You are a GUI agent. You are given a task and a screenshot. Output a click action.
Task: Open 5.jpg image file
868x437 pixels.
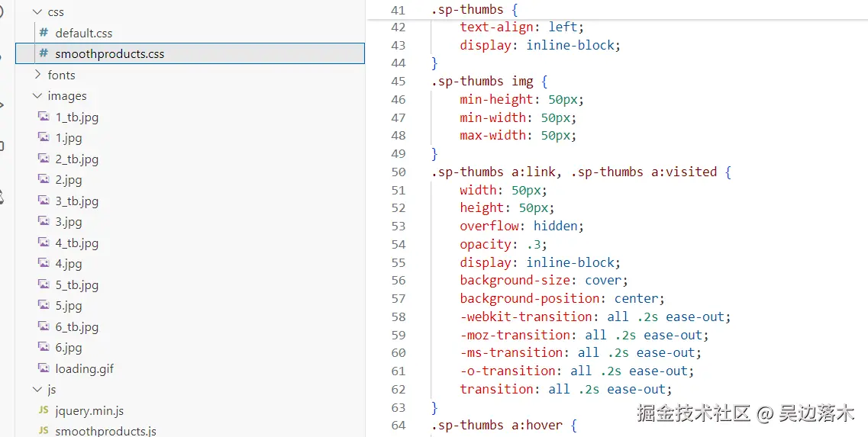pyautogui.click(x=69, y=306)
